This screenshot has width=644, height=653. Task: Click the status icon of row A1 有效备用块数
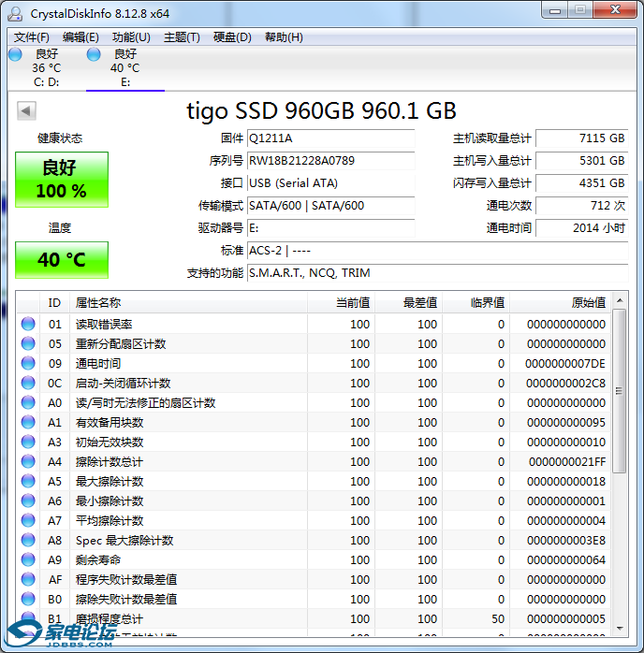click(x=28, y=422)
